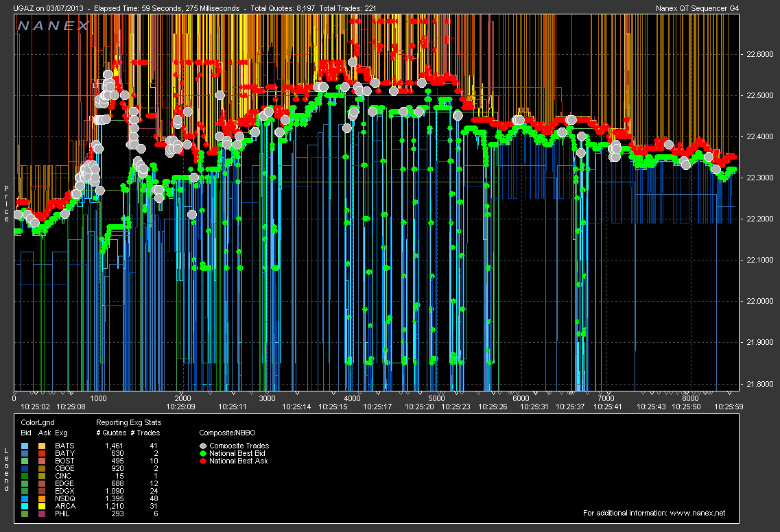Viewport: 780px width, 532px height.
Task: Click the 'Composite Trades' legend label
Action: point(239,446)
